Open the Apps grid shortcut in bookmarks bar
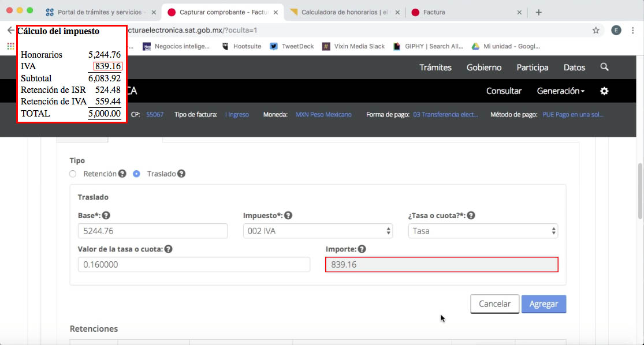 click(10, 46)
